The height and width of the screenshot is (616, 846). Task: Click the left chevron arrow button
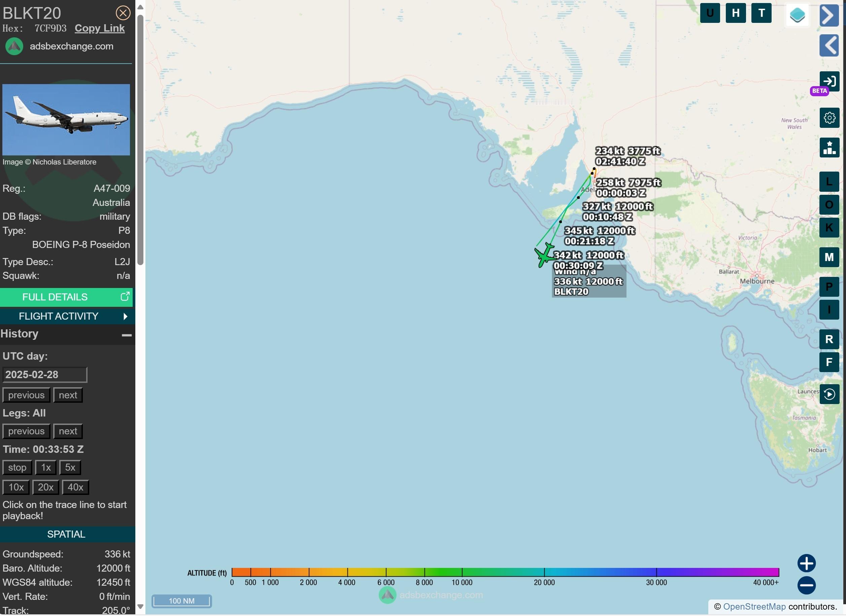coord(829,45)
